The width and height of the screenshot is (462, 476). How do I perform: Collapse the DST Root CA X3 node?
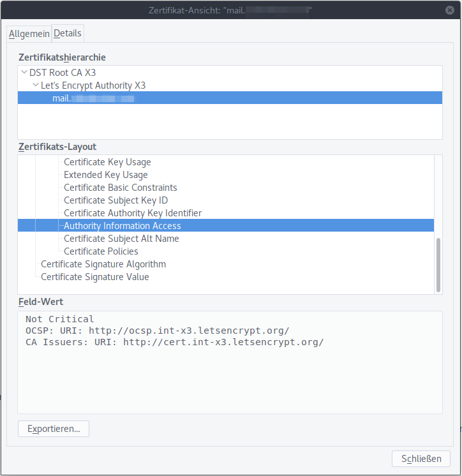coord(24,73)
